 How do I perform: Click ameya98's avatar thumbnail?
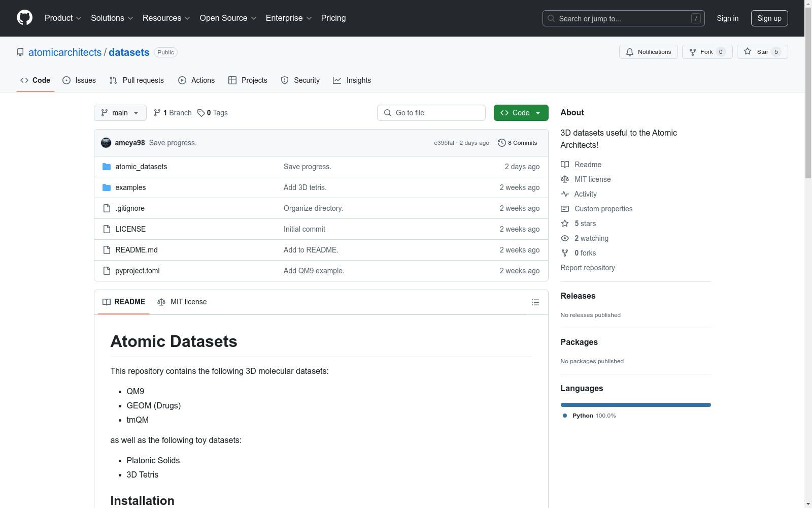pos(106,143)
